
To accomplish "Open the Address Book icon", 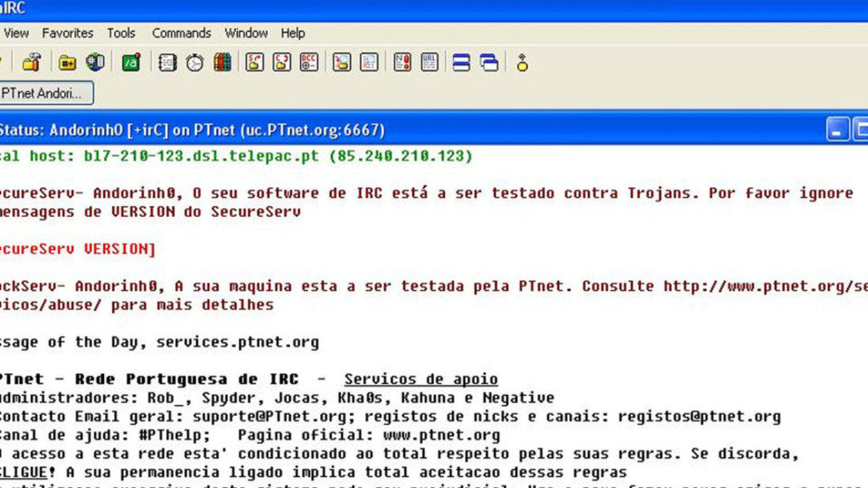I will (167, 62).
